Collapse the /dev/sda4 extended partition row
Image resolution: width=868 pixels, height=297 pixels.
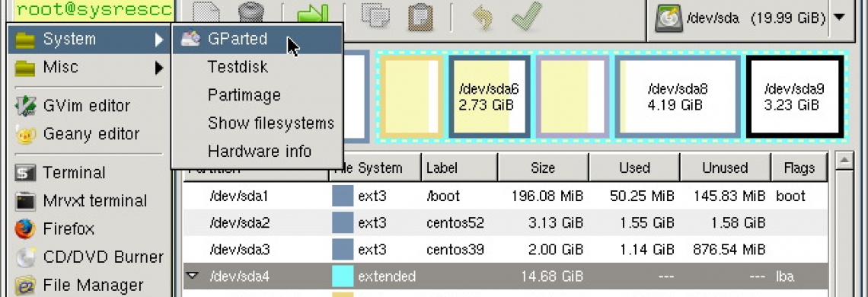point(192,274)
